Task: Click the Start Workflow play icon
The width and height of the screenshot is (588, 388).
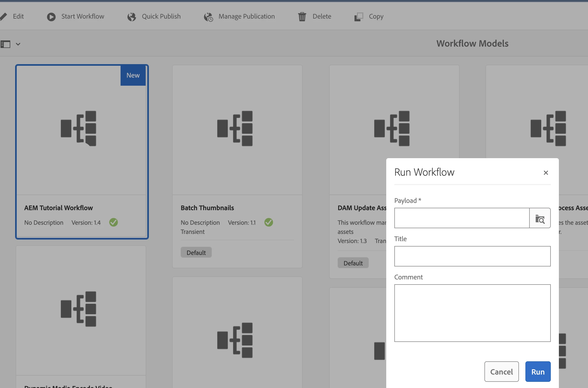Action: coord(51,17)
